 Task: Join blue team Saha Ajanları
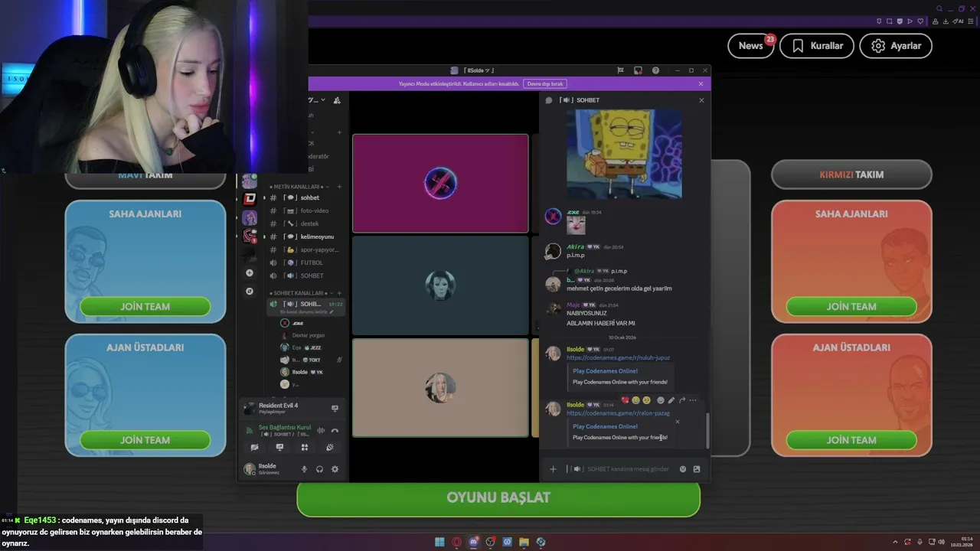[145, 306]
